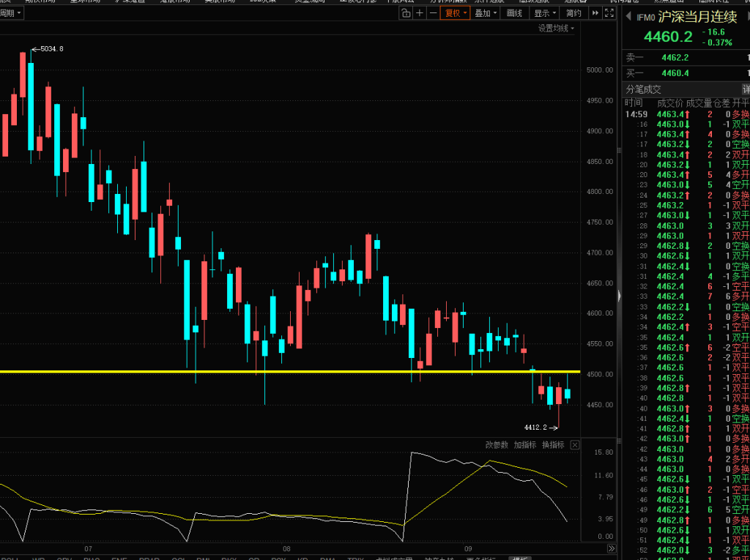The height and width of the screenshot is (560, 750).
Task: Click 改参数 to change indicator parameters
Action: point(497,445)
